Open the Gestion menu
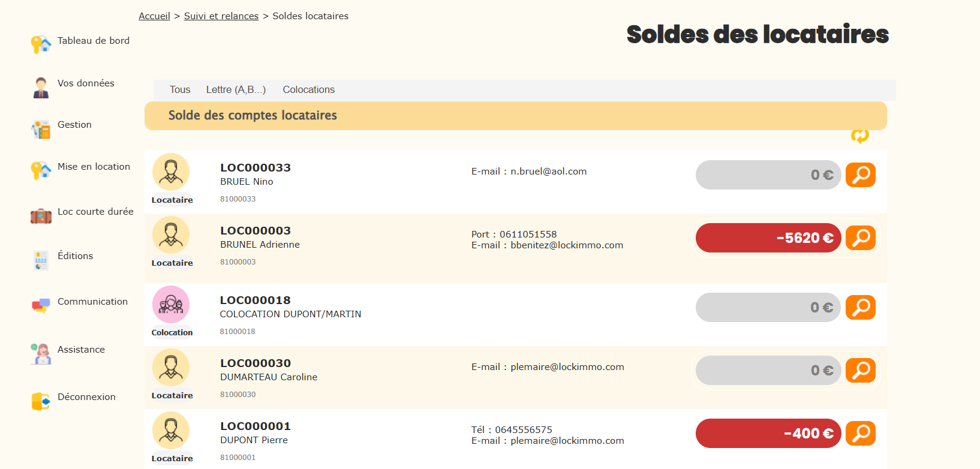 [x=74, y=125]
